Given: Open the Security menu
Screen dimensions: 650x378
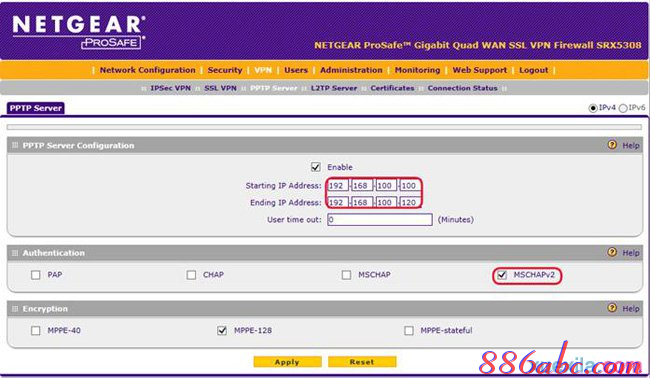Looking at the screenshot, I should point(225,70).
